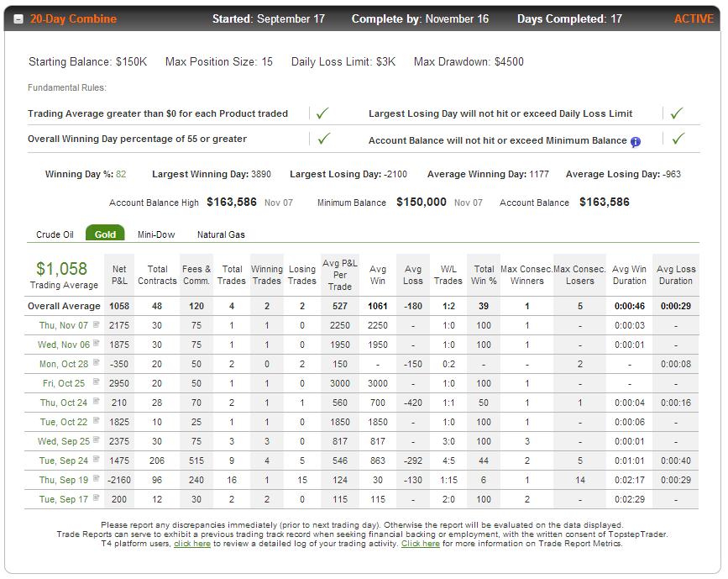Open the Thu, Sep 19 daily report
Screen dimensions: 728x579
[x=64, y=480]
